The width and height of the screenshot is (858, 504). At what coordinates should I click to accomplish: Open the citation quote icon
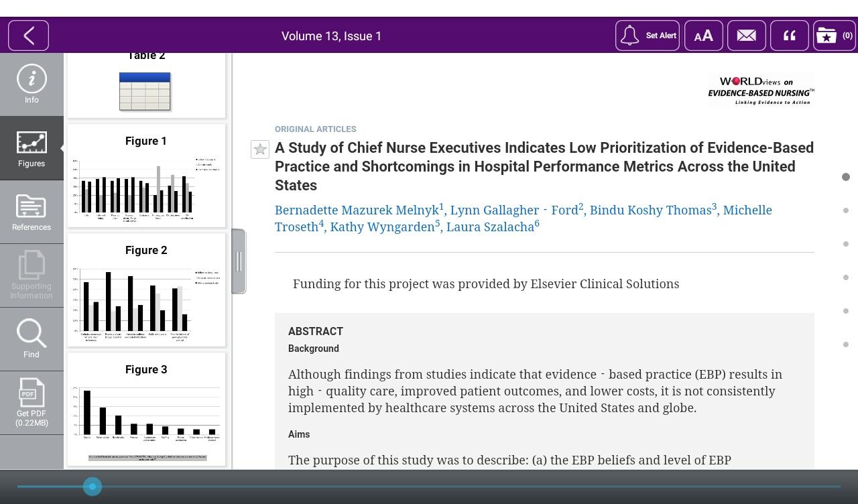coord(789,36)
